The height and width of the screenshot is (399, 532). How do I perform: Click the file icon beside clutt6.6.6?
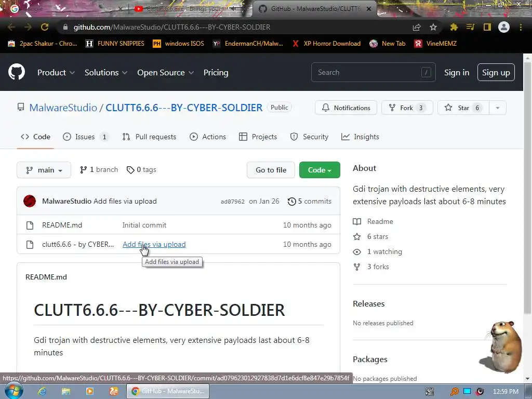30,245
